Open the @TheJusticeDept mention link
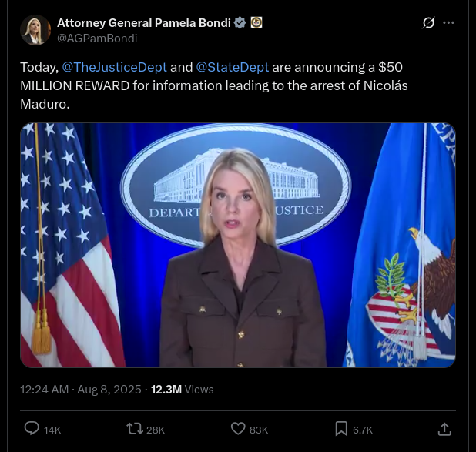 [x=115, y=67]
